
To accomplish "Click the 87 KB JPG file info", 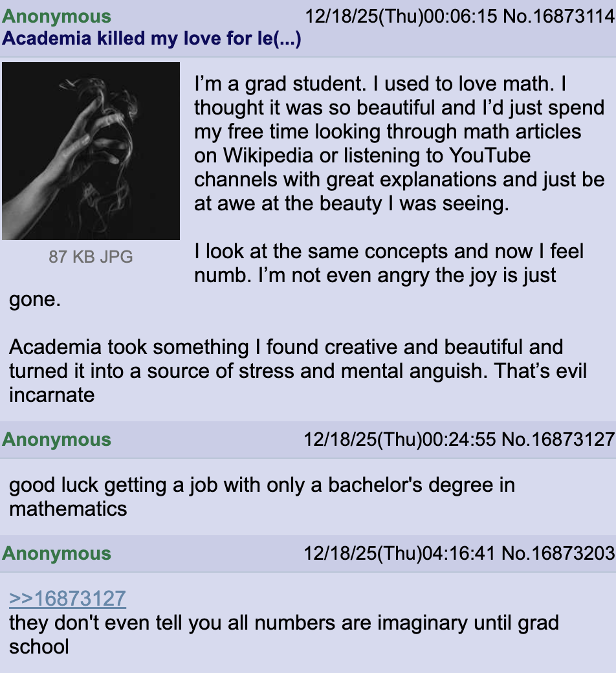I will (x=91, y=257).
